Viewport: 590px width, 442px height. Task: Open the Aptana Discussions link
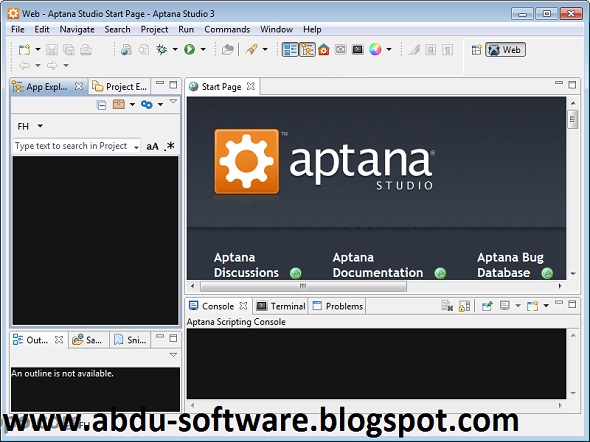(x=246, y=265)
